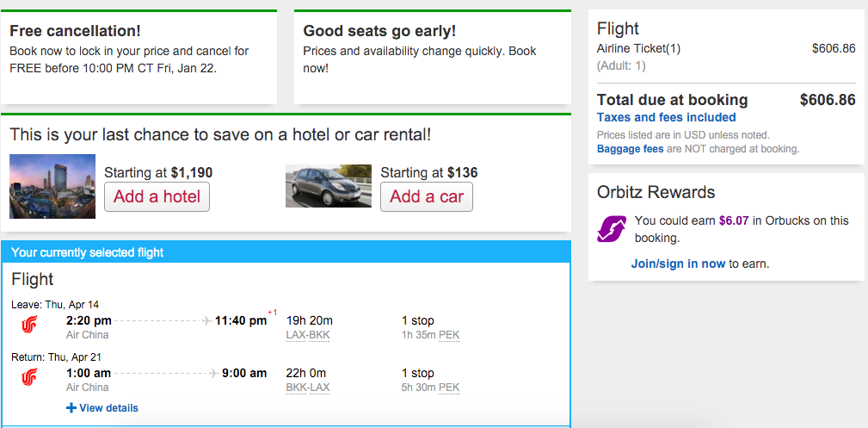Click PEK stop code on departure flight
868x428 pixels.
449,335
